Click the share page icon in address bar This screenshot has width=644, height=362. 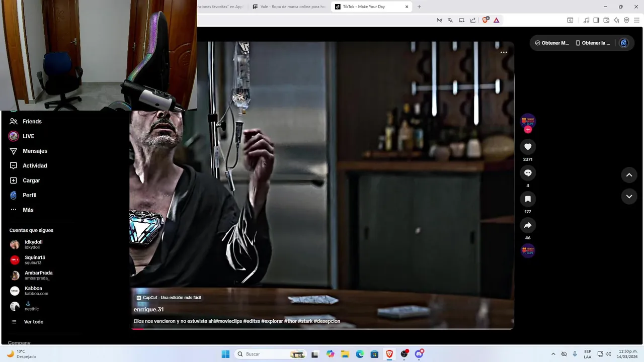pos(473,20)
